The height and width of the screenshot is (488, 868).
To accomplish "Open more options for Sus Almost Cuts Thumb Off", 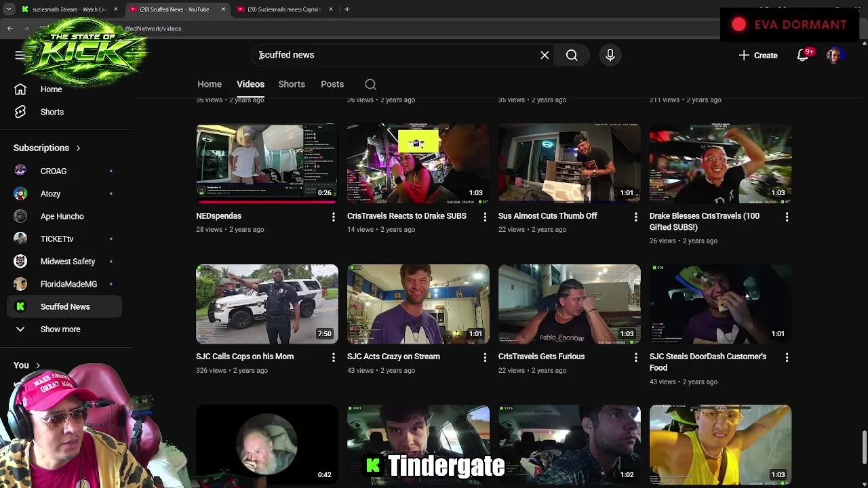I will point(635,217).
